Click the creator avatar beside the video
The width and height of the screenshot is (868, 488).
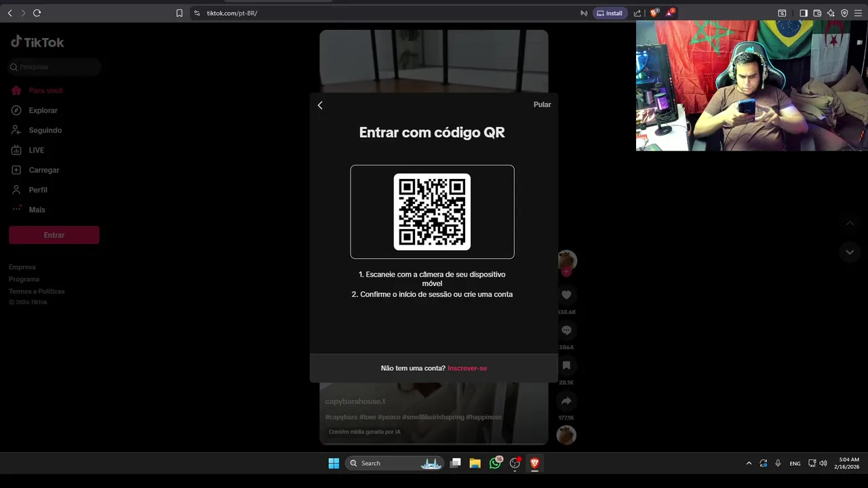566,260
